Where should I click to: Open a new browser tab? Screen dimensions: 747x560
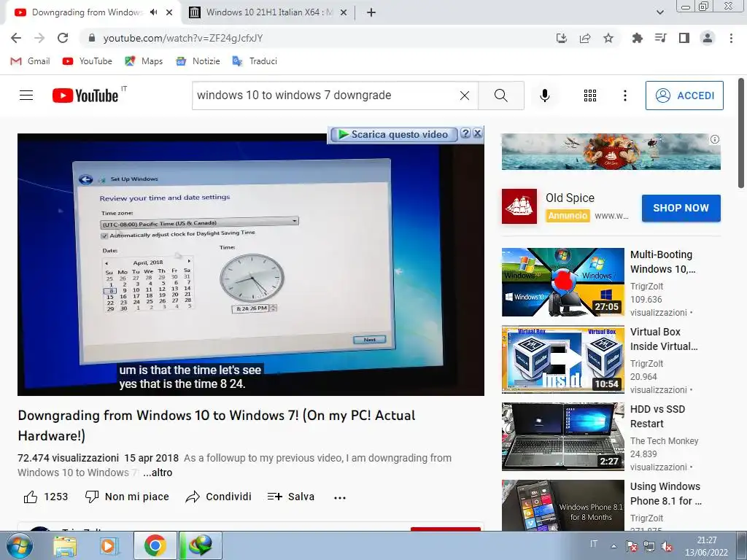tap(371, 12)
